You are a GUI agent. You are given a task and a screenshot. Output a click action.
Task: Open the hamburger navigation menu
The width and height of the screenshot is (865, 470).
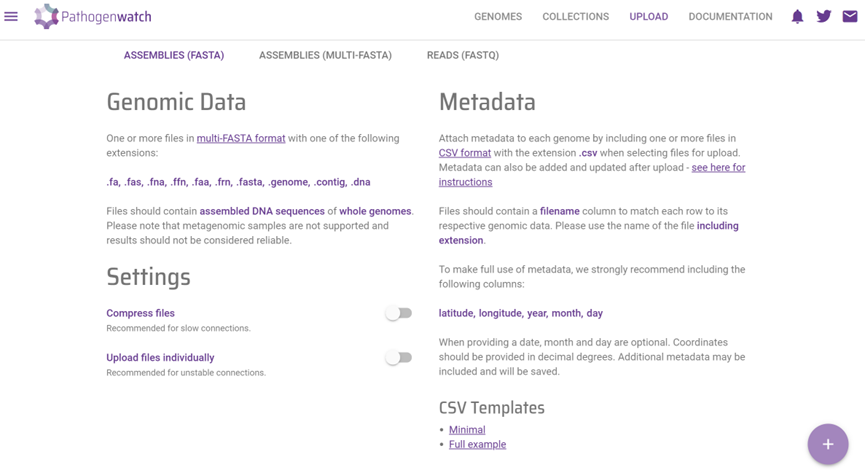(11, 17)
